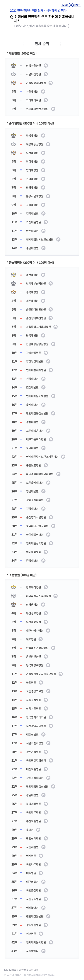
Task: Go to next ranking with right chevron
Action: click(60, 44)
